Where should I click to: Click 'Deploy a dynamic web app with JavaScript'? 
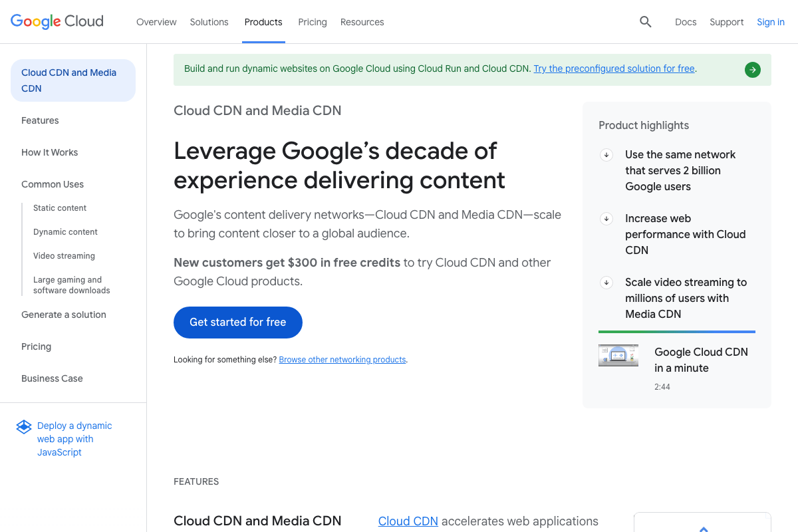(x=74, y=439)
